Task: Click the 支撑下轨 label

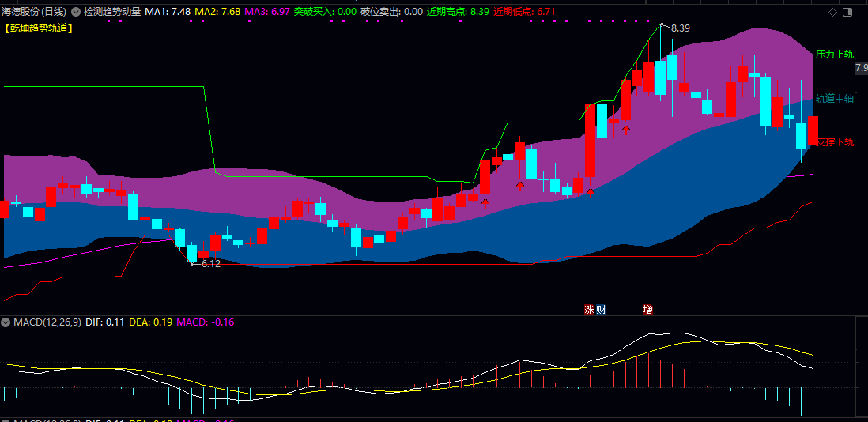Action: [x=836, y=142]
